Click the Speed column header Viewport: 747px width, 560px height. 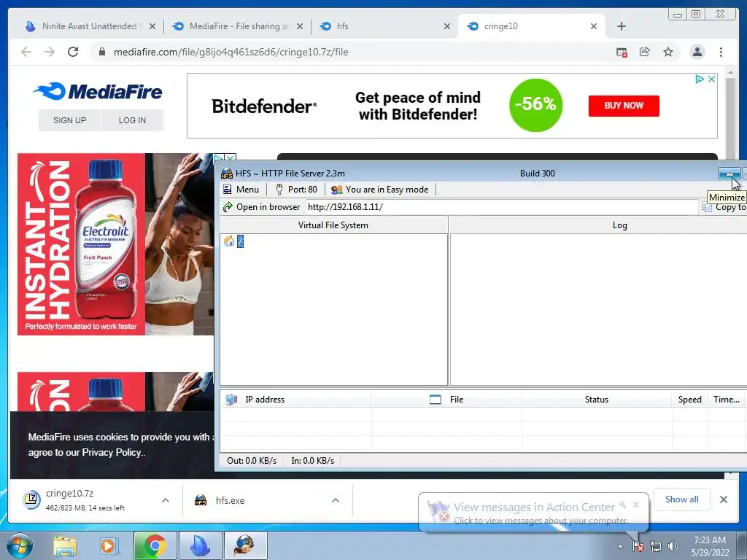point(690,400)
